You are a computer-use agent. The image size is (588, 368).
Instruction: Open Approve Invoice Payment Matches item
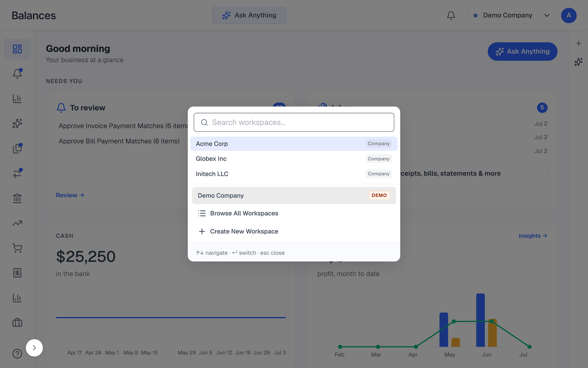[x=123, y=126]
